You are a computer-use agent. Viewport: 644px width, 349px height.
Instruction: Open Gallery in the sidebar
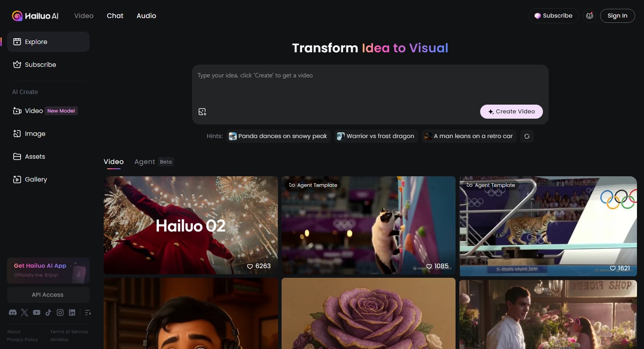coord(48,179)
